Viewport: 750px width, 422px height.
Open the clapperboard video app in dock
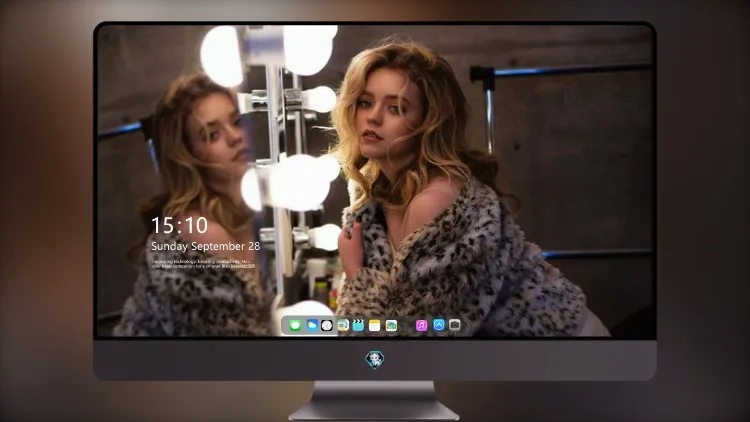click(x=358, y=325)
